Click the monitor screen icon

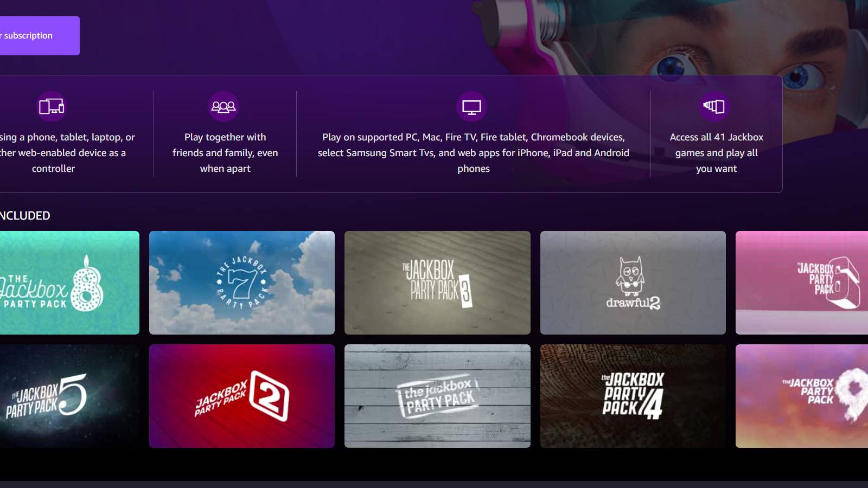pos(471,107)
